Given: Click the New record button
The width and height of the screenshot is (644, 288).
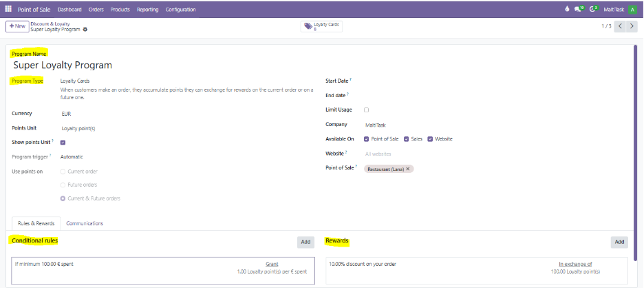Looking at the screenshot, I should pyautogui.click(x=17, y=26).
